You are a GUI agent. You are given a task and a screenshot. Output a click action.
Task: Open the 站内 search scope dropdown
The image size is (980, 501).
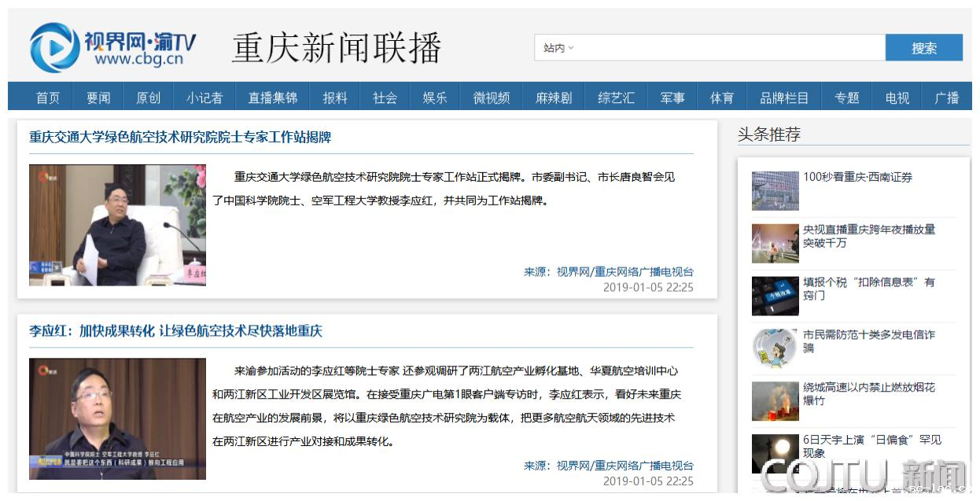pos(558,48)
